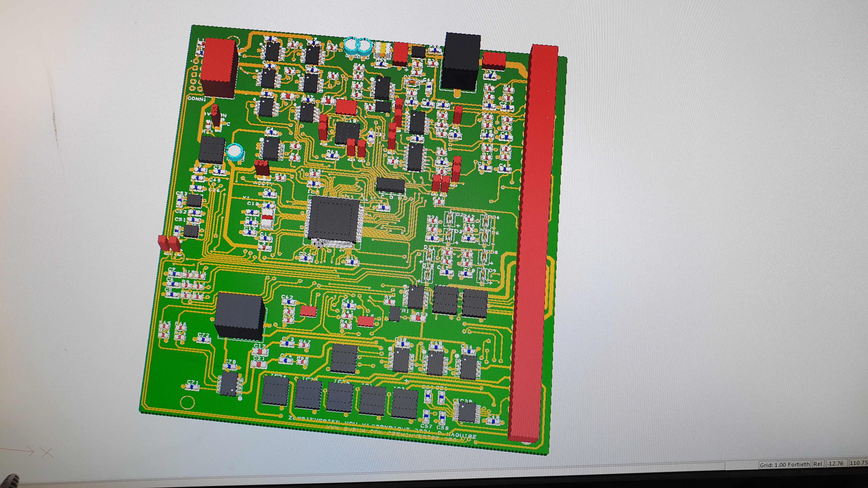Click the circular fiducial mark bottom-left corner
This screenshot has width=868, height=488.
[188, 402]
